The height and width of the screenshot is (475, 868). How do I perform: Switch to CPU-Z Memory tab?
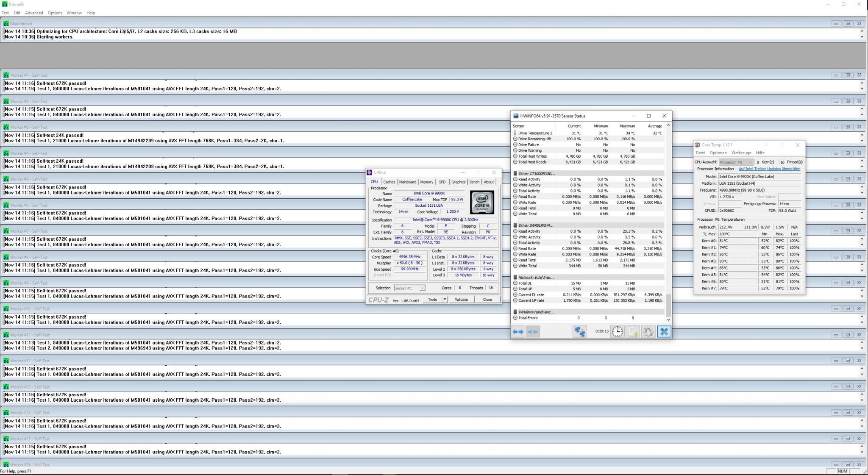point(426,182)
